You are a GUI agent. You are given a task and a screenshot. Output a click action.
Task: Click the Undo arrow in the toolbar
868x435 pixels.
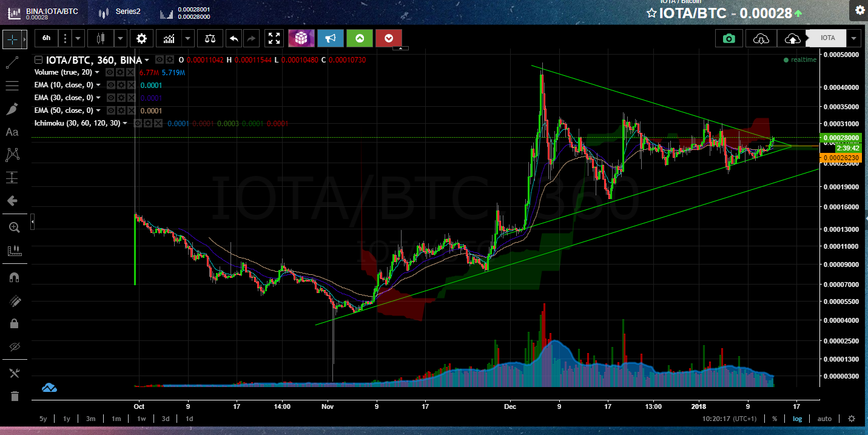point(235,38)
